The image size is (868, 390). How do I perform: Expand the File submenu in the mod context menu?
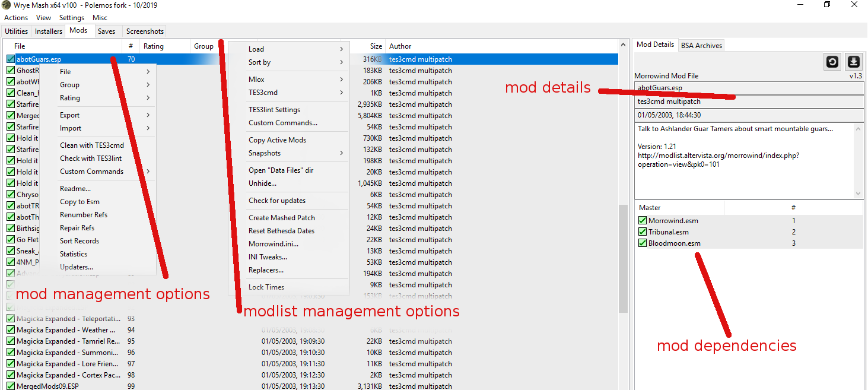[98, 72]
